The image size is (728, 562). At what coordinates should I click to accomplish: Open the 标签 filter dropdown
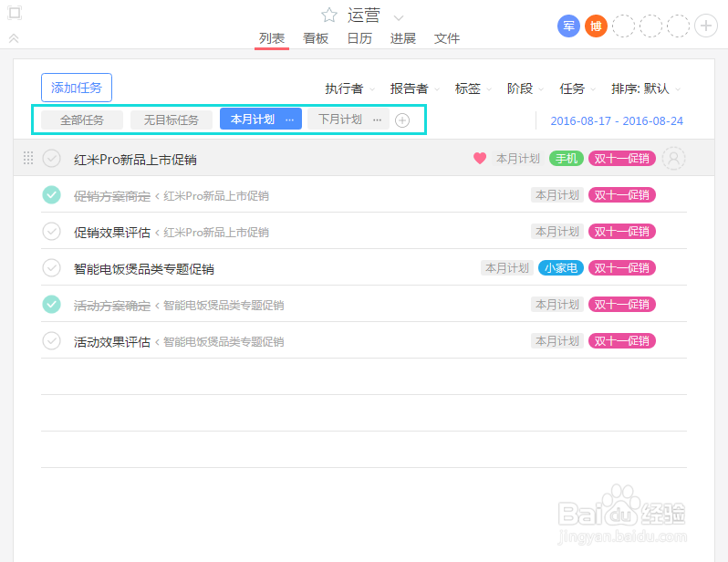[473, 88]
